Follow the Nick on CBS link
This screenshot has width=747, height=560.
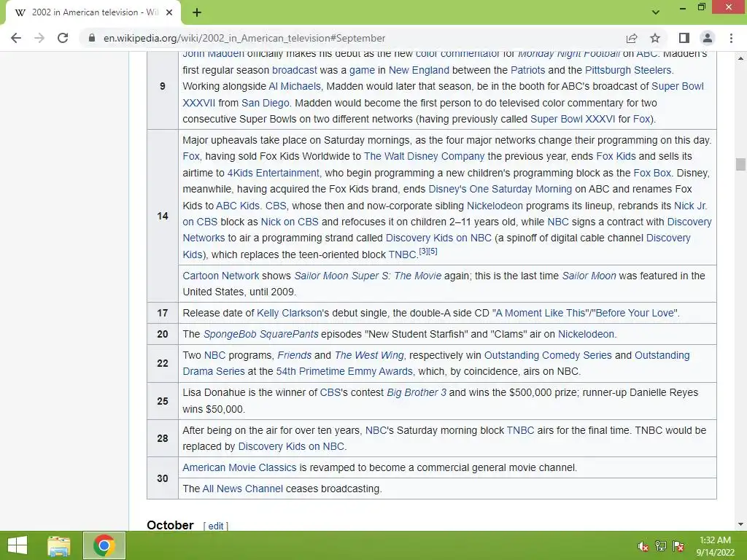pos(289,222)
